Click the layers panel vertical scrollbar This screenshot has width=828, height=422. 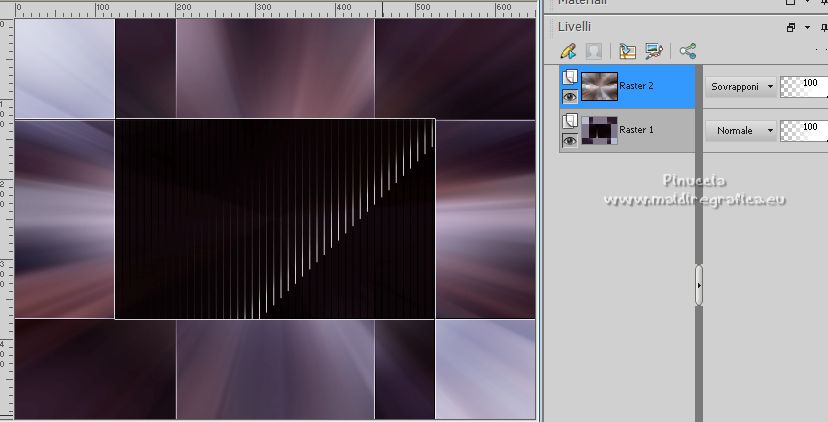tap(699, 243)
